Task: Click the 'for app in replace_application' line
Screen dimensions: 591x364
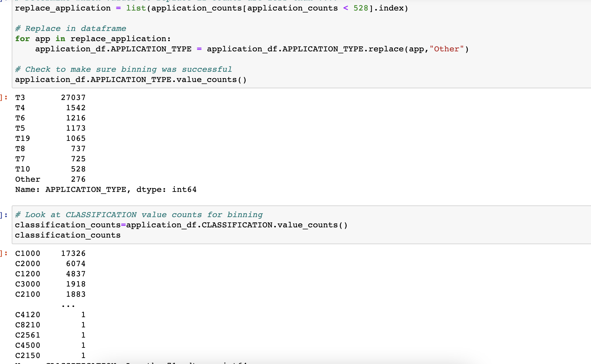Action: click(x=93, y=39)
